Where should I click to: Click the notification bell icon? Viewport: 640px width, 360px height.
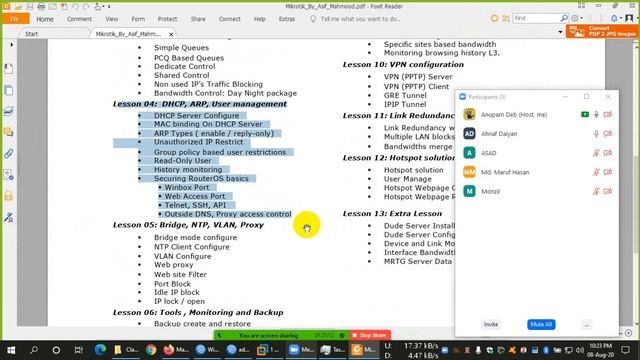click(x=614, y=18)
